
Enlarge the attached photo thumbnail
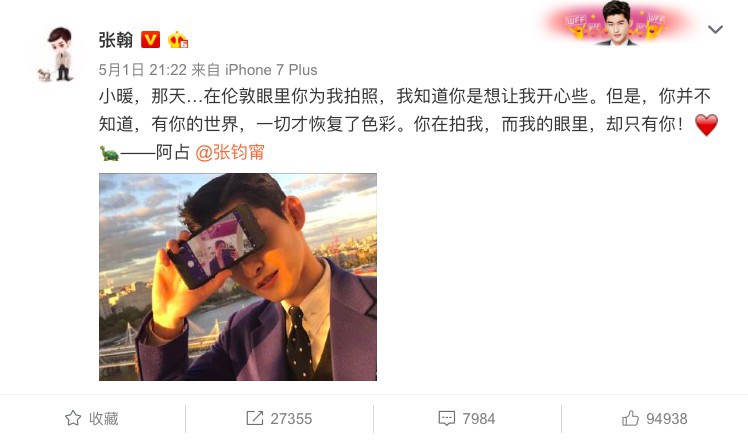238,277
